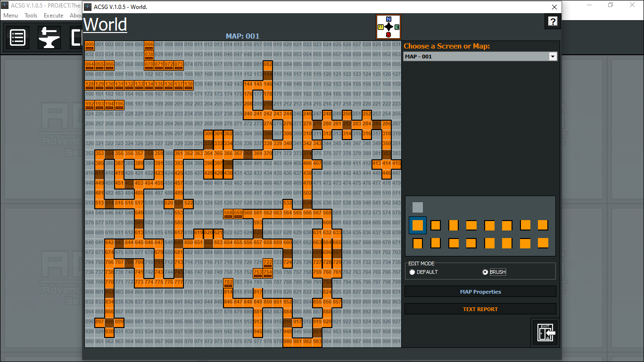Choose the tile with left and bottom walls only
This screenshot has width=644, height=362.
pos(525,225)
